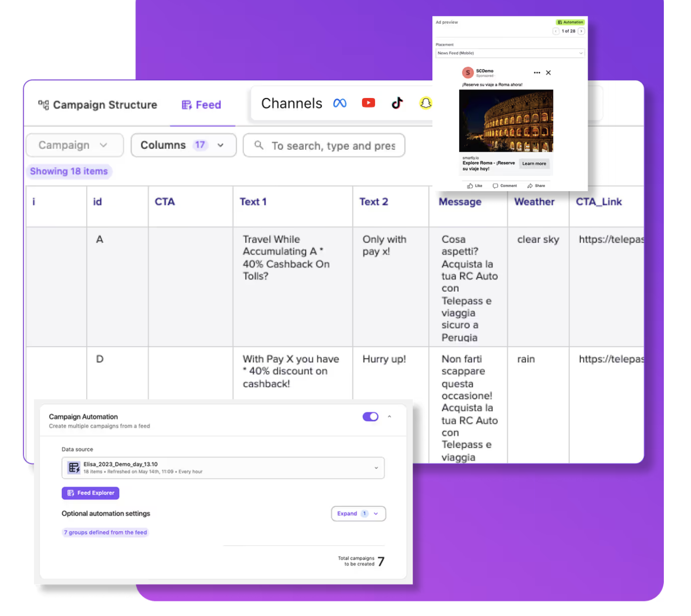Switch to the Feed tab

[x=201, y=105]
